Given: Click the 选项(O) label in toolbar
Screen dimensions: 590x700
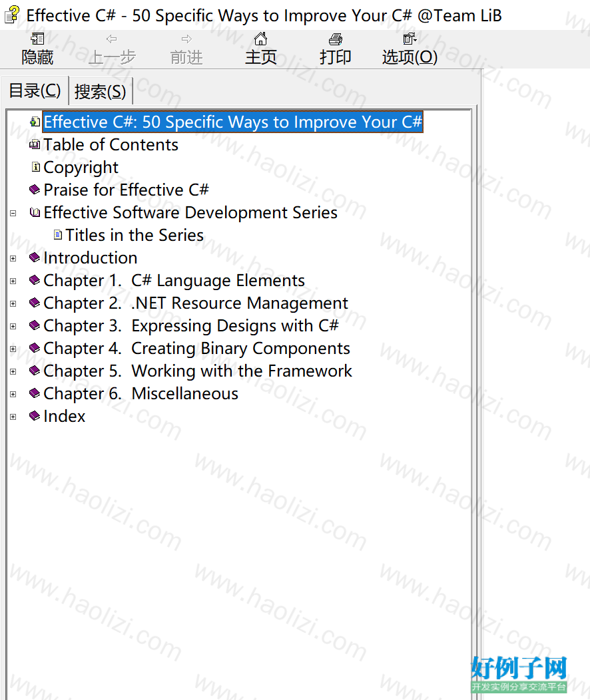Looking at the screenshot, I should pyautogui.click(x=410, y=57).
